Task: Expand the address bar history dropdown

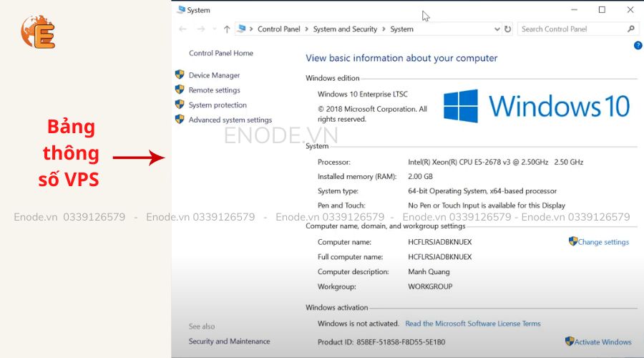Action: tap(497, 29)
